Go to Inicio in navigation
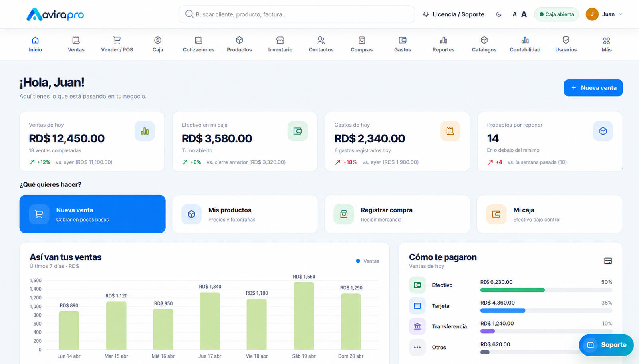Viewport: 639px width, 364px height. tap(35, 44)
